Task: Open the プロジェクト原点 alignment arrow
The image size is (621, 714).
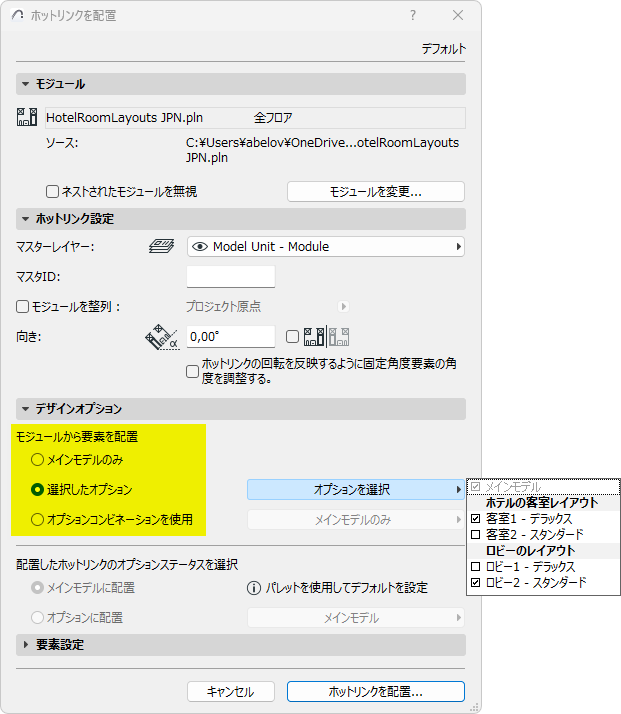Action: click(x=344, y=306)
